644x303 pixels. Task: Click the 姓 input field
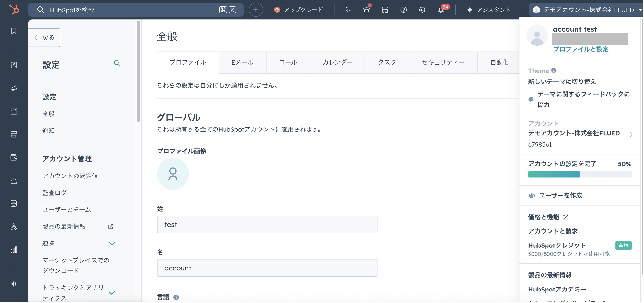tap(267, 224)
